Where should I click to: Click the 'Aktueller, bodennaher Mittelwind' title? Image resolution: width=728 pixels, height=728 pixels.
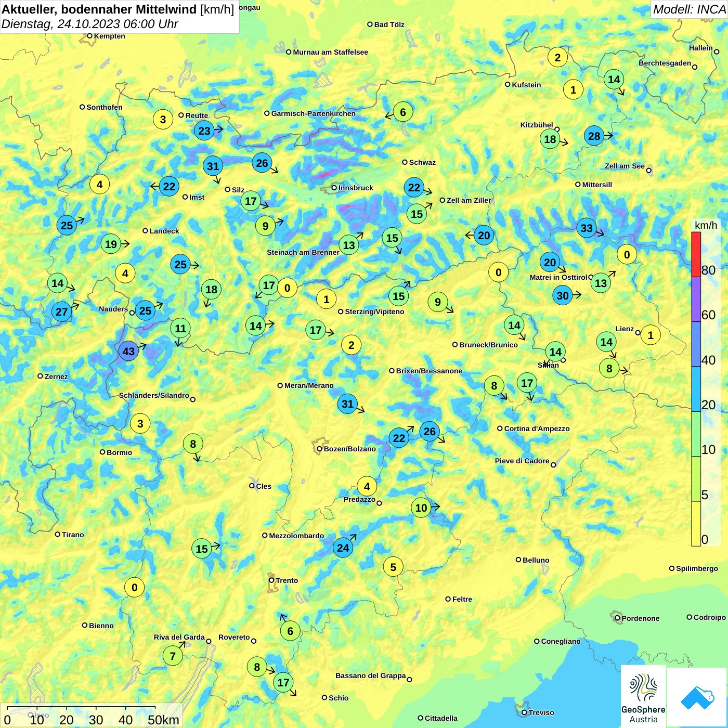[x=99, y=9]
